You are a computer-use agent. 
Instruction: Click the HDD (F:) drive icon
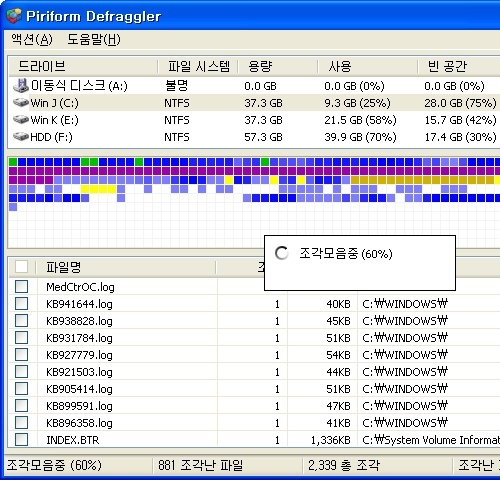(x=21, y=136)
